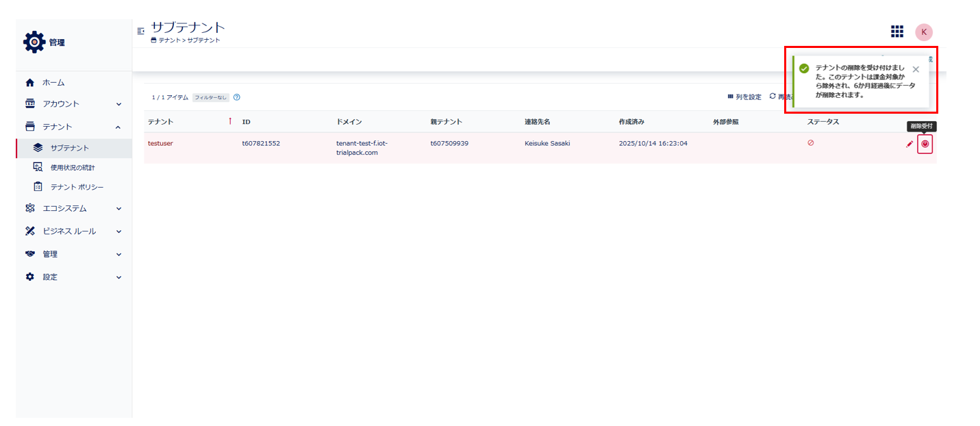Click the red delete-request icon for testuser

click(x=925, y=145)
